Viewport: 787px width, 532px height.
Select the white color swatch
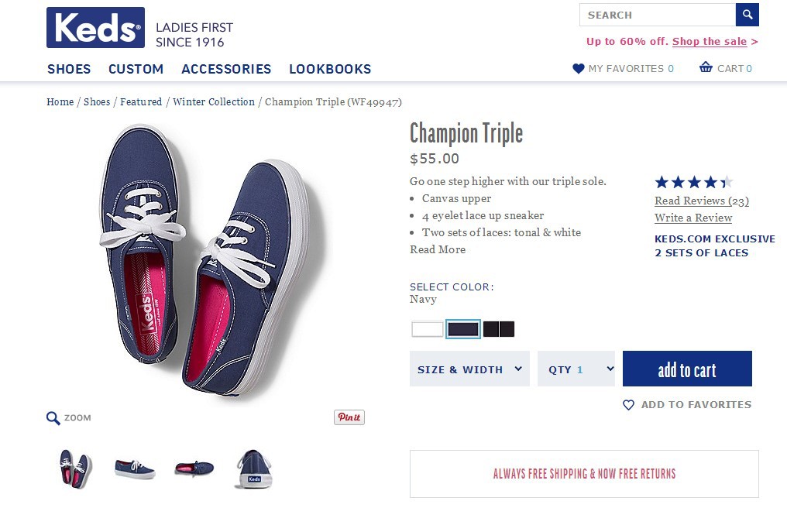click(427, 329)
